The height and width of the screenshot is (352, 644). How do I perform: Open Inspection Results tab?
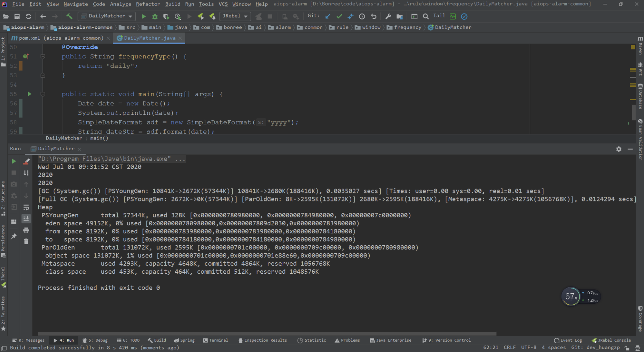pos(262,341)
